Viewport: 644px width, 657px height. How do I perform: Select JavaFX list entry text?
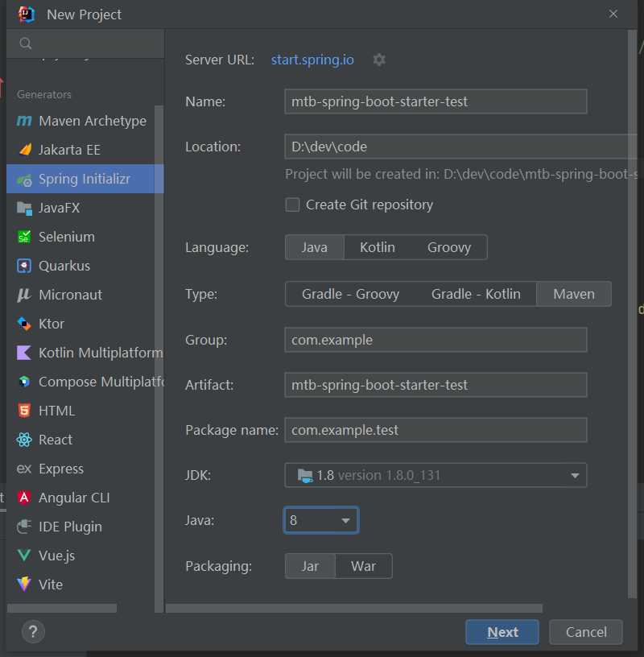click(59, 209)
